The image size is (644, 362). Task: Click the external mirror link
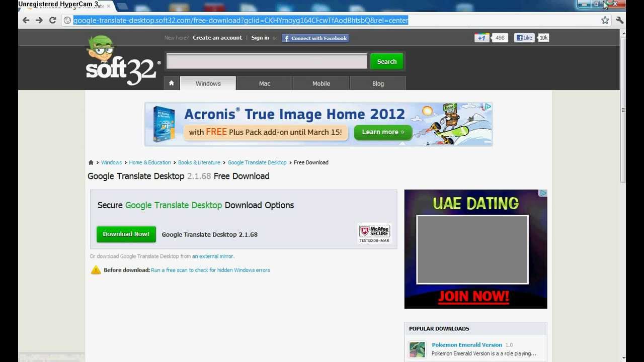[x=212, y=256]
